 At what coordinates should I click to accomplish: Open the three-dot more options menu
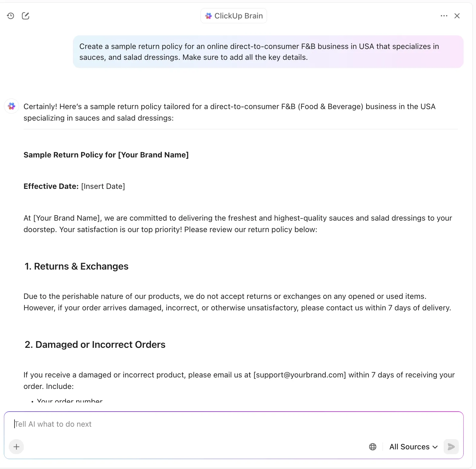[x=444, y=16]
